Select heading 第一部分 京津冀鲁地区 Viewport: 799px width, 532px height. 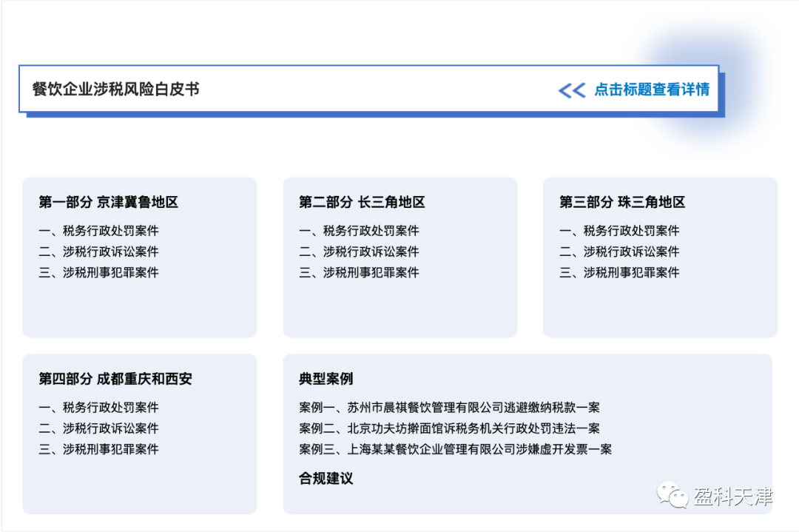(109, 202)
